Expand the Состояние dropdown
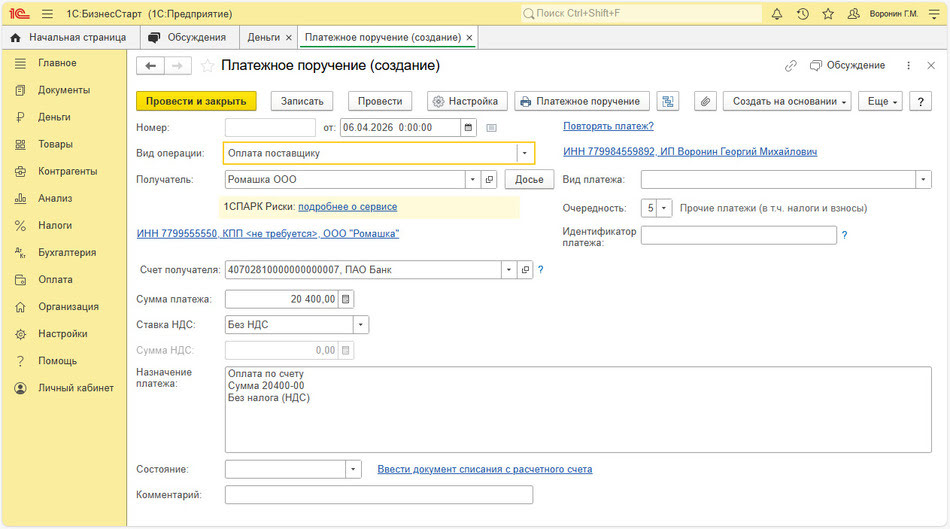 [x=353, y=469]
